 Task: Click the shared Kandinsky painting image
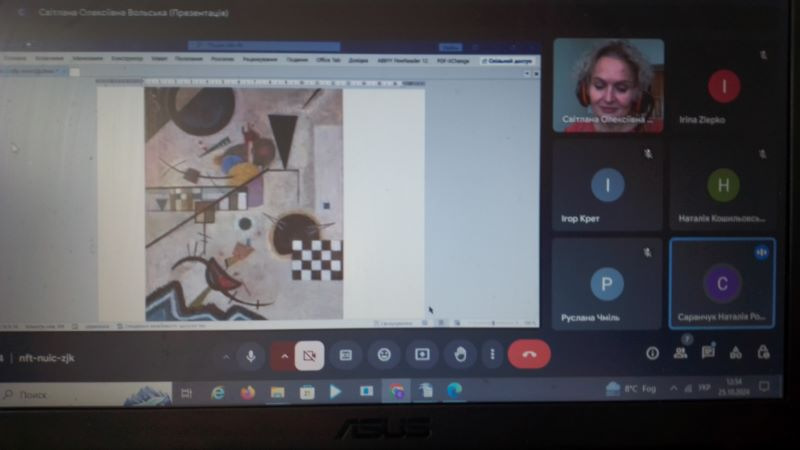coord(244,204)
